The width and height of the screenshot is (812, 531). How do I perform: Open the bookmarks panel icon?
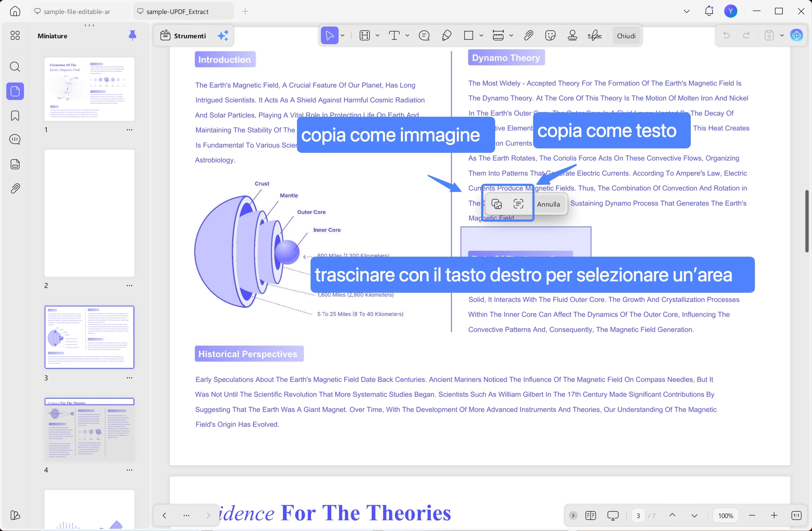coord(15,116)
